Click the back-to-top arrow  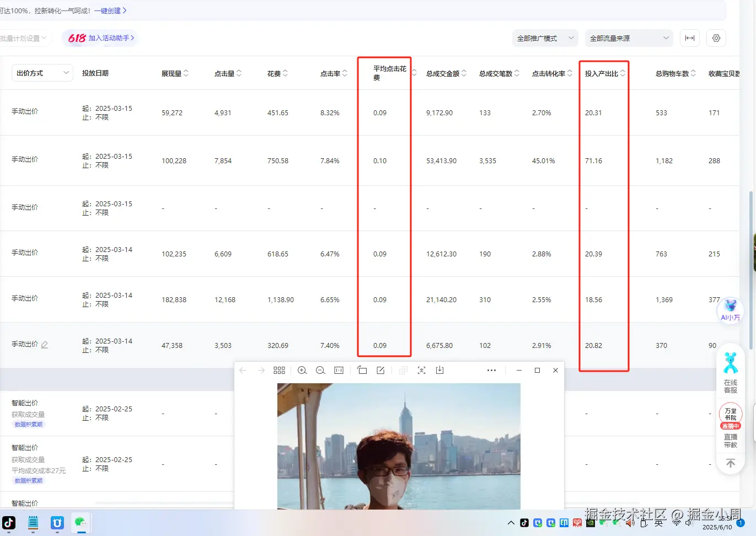tap(730, 464)
